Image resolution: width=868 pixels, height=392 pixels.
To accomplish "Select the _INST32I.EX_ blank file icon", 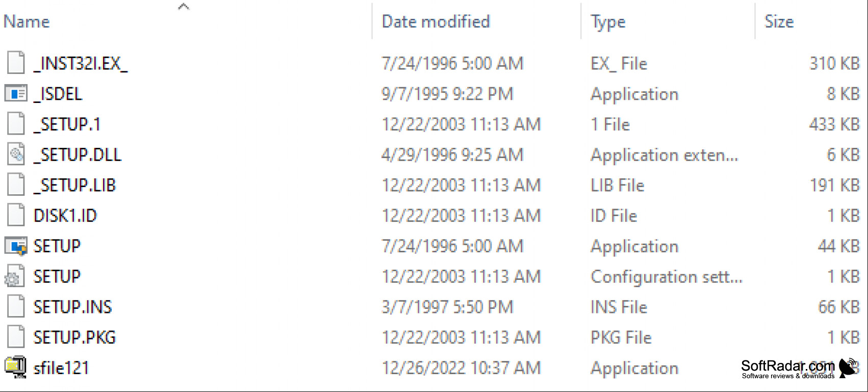I will pyautogui.click(x=16, y=63).
